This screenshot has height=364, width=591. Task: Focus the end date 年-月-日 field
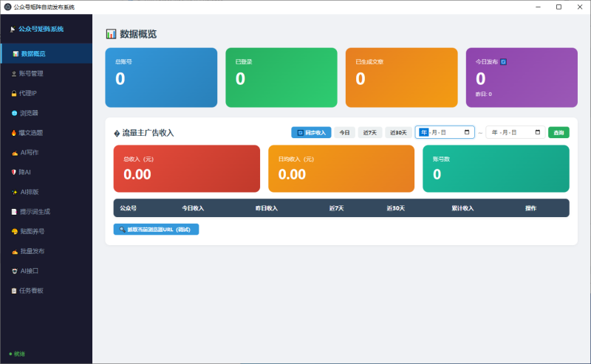coord(515,132)
